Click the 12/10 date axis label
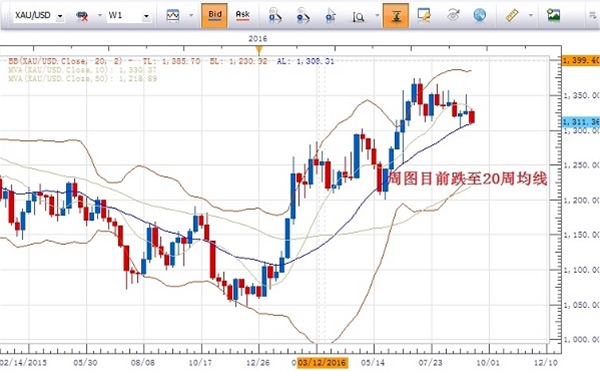Image resolution: width=600 pixels, height=371 pixels. (545, 362)
